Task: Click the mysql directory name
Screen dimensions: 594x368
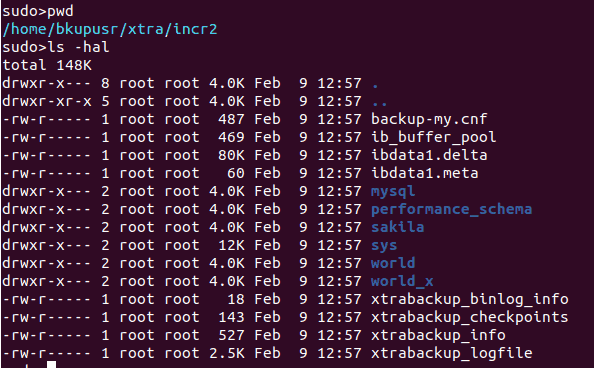Action: pyautogui.click(x=393, y=191)
